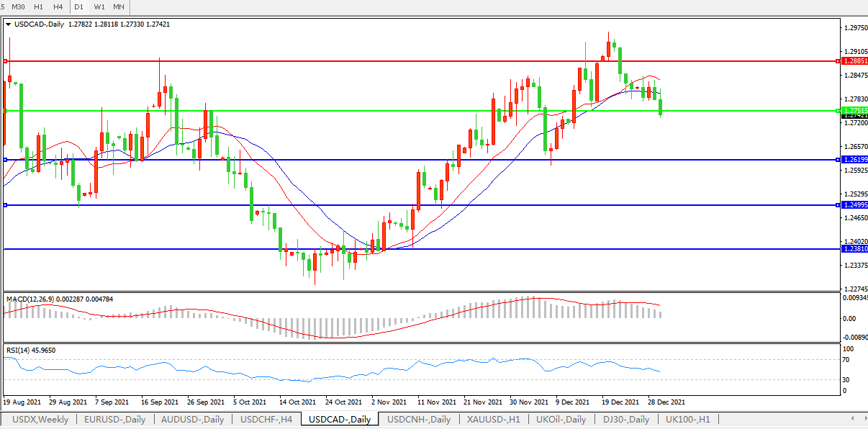Viewport: 868px width, 429px height.
Task: Go to the USDCHF-,H4 tab
Action: 266,419
